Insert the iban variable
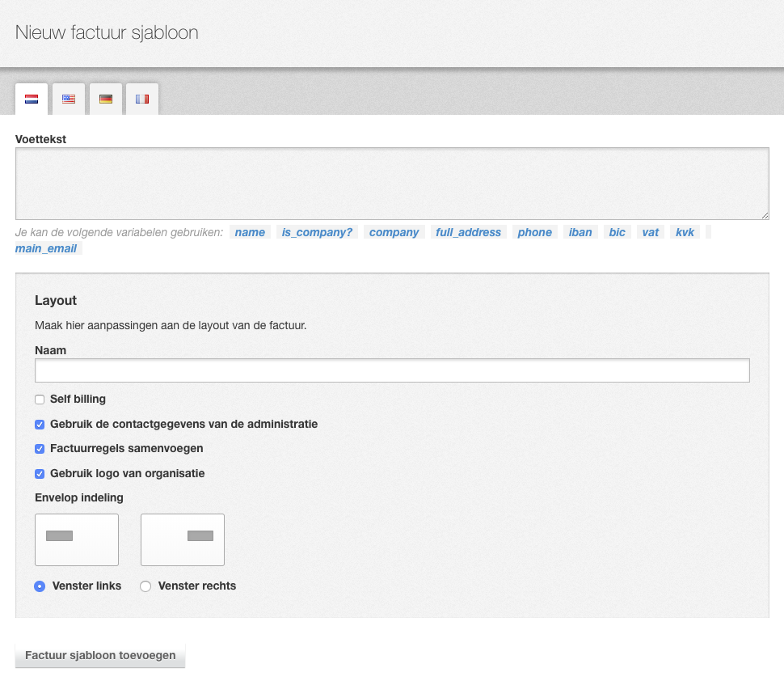Screen dimensions: 784x681 (580, 232)
